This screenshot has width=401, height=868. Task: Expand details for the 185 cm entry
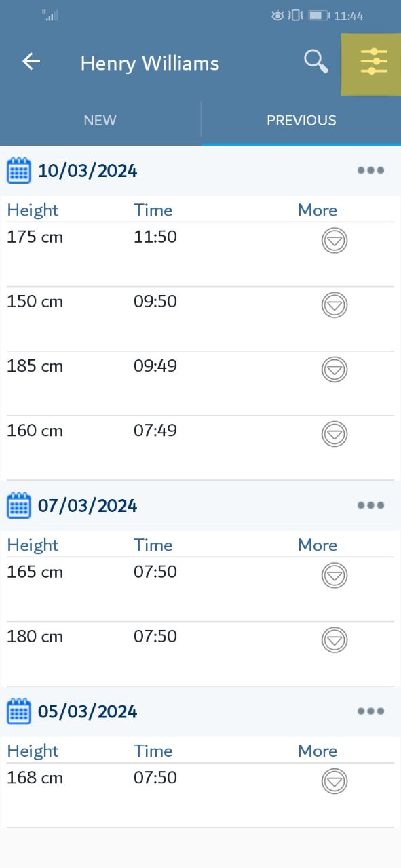(x=334, y=370)
